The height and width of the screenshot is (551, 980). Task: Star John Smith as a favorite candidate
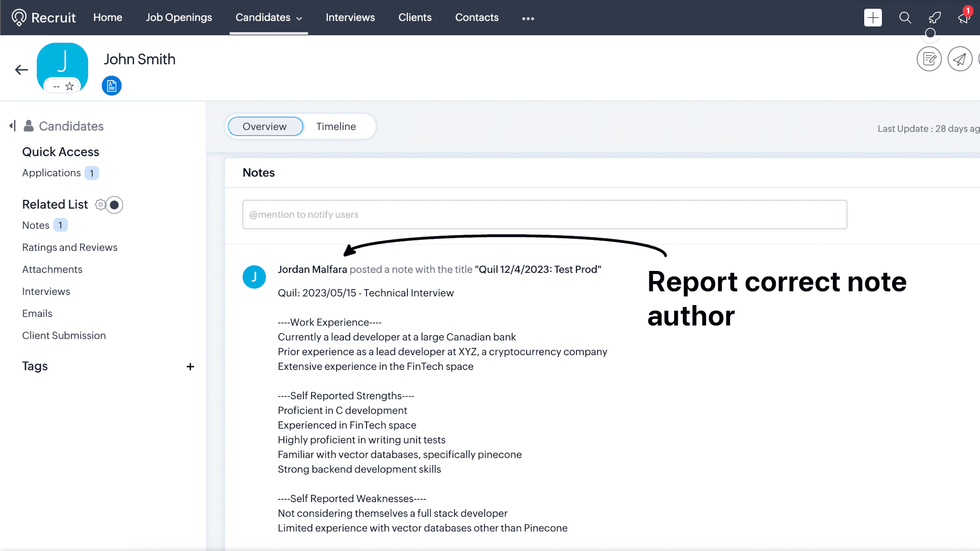coord(69,86)
